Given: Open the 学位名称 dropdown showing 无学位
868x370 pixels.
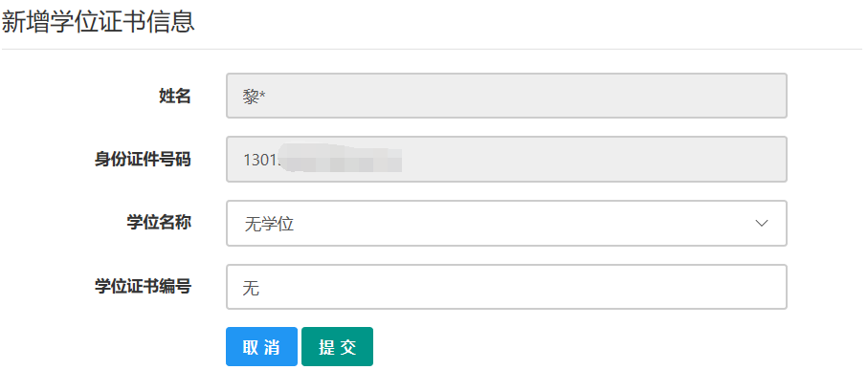Looking at the screenshot, I should (506, 224).
